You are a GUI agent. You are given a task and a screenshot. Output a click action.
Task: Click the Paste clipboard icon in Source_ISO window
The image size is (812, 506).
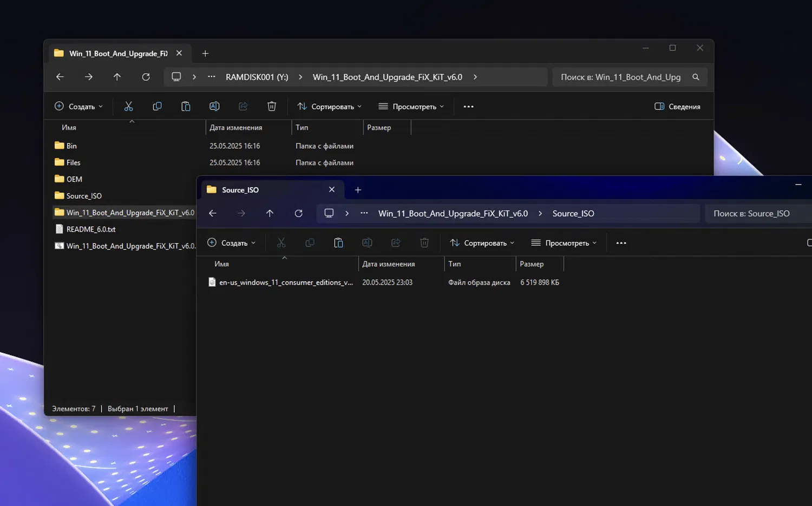(338, 243)
